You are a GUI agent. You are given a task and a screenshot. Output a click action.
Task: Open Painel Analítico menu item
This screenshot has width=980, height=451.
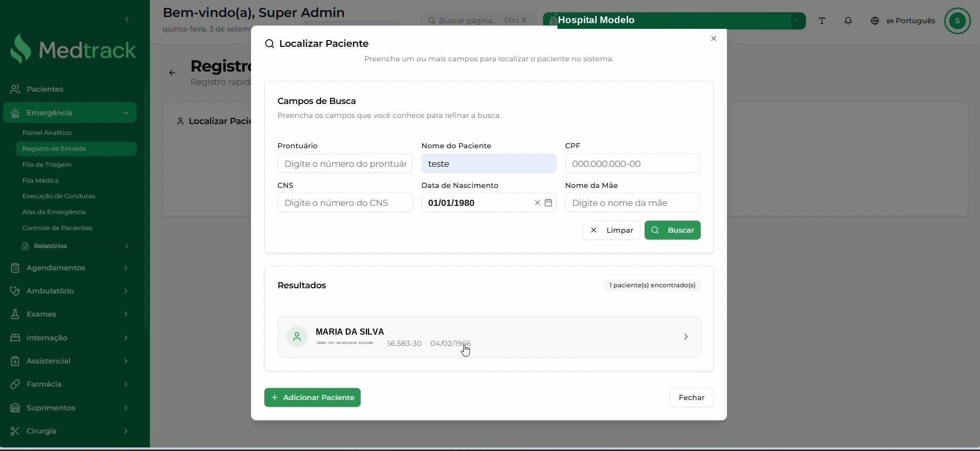click(47, 133)
